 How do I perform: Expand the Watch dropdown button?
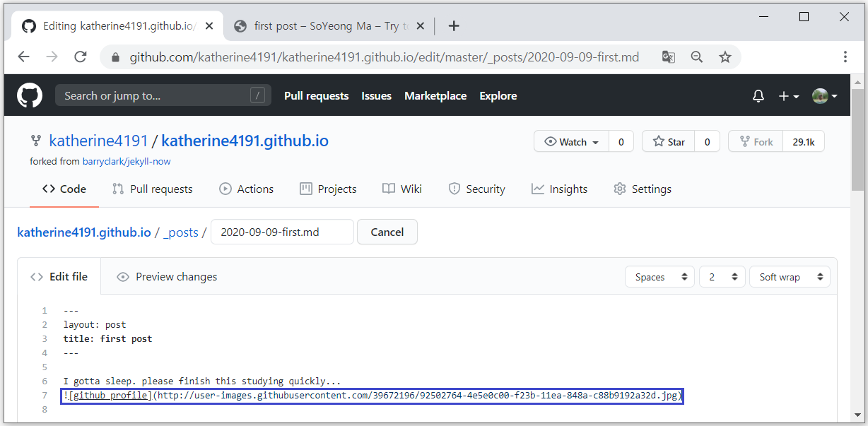pos(571,141)
